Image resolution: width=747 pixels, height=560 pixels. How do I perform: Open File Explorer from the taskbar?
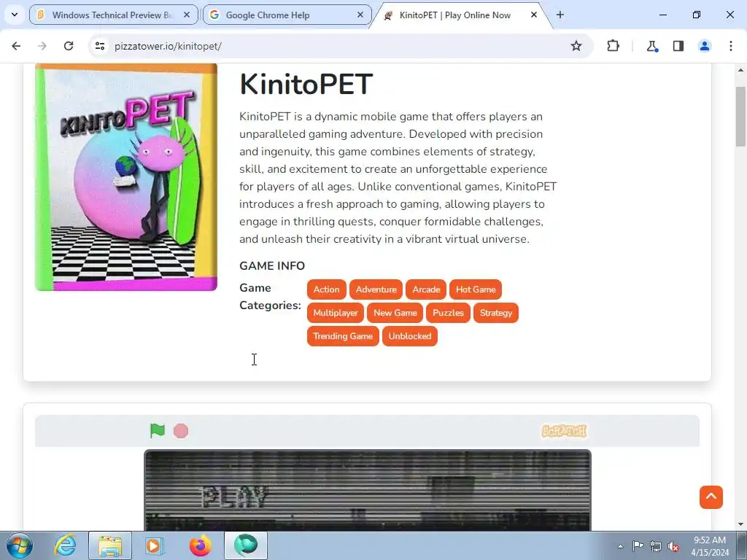[110, 545]
